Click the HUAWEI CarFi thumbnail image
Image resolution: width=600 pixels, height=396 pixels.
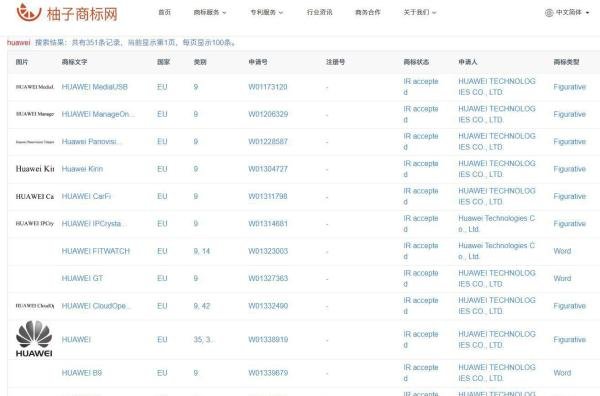coord(35,196)
